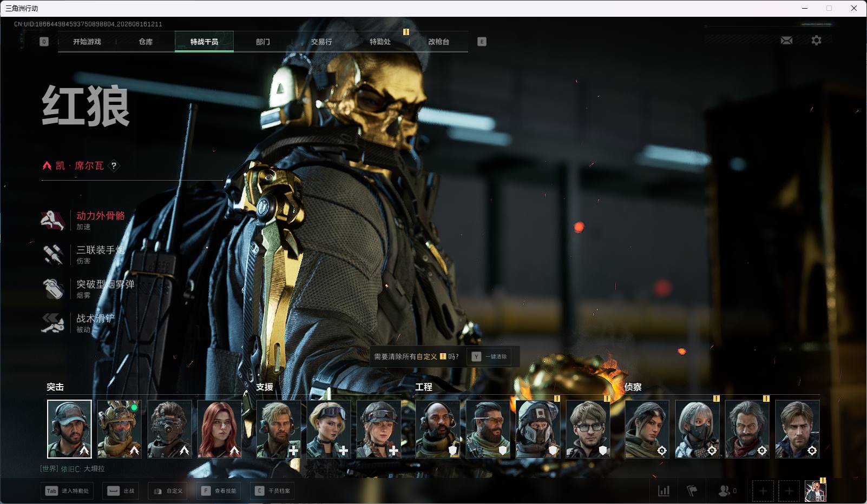This screenshot has width=867, height=504.
Task: Select the 三联装手炮 skill icon
Action: [53, 254]
